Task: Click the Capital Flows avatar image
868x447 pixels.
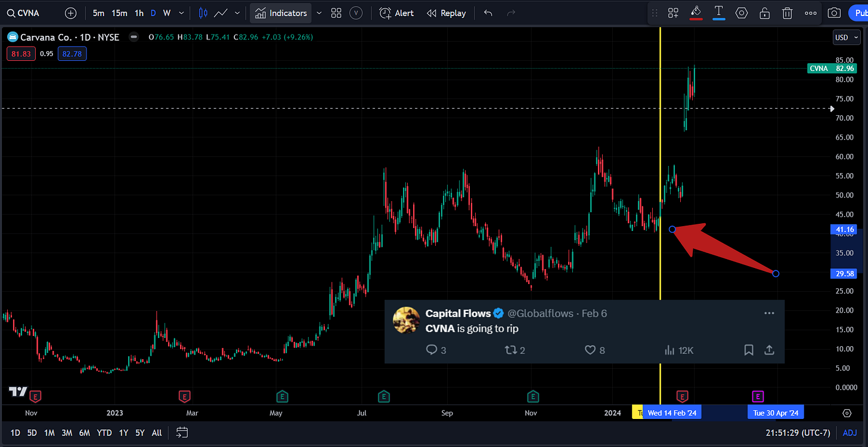Action: pos(407,320)
